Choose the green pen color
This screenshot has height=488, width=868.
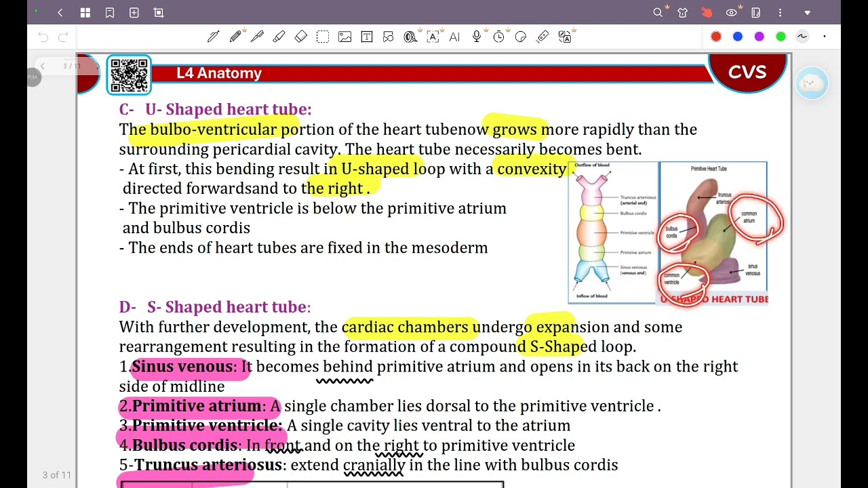point(781,37)
